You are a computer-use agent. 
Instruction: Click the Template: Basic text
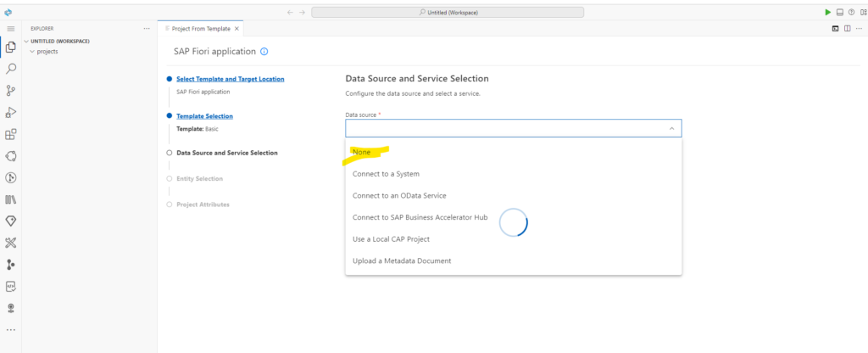(197, 129)
